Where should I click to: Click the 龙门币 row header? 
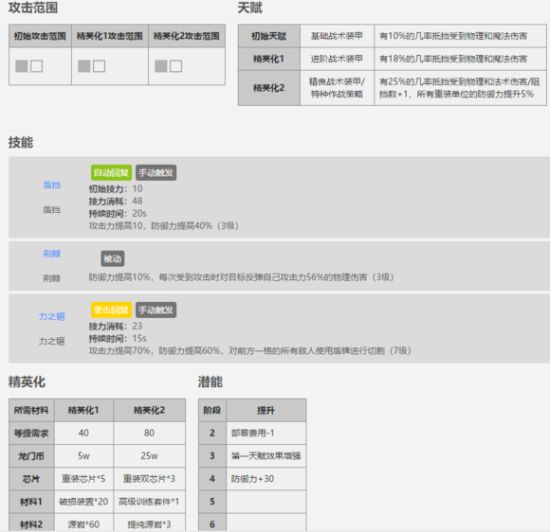point(32,456)
